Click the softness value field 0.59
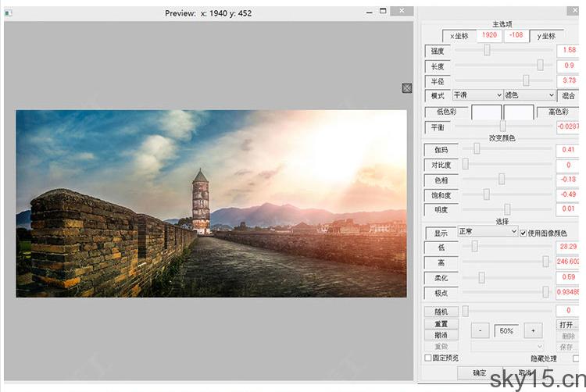586x392 pixels. pos(568,277)
